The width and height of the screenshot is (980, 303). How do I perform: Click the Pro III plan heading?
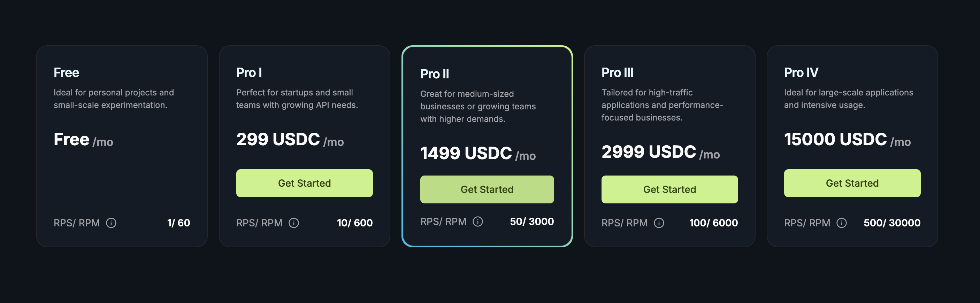(617, 72)
